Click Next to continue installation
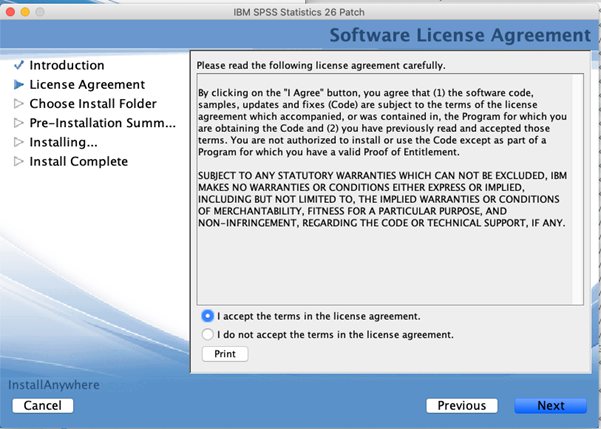The height and width of the screenshot is (429, 601). coord(550,405)
